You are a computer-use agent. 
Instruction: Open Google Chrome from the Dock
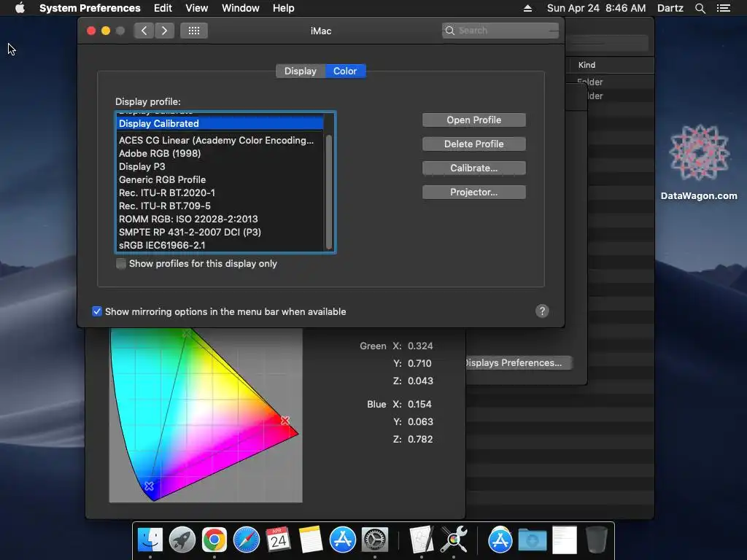(214, 540)
